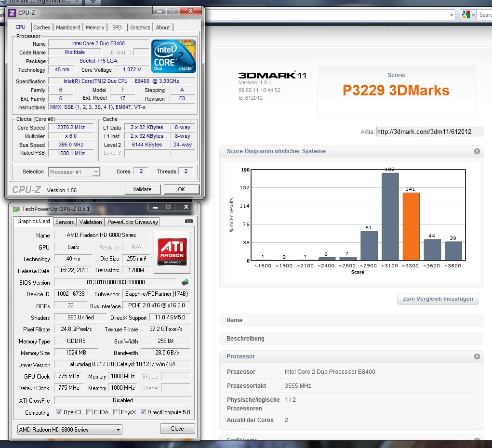The width and height of the screenshot is (492, 448).
Task: Open the AMD Radeon HD 6800 Series dropdown
Action: [70, 429]
